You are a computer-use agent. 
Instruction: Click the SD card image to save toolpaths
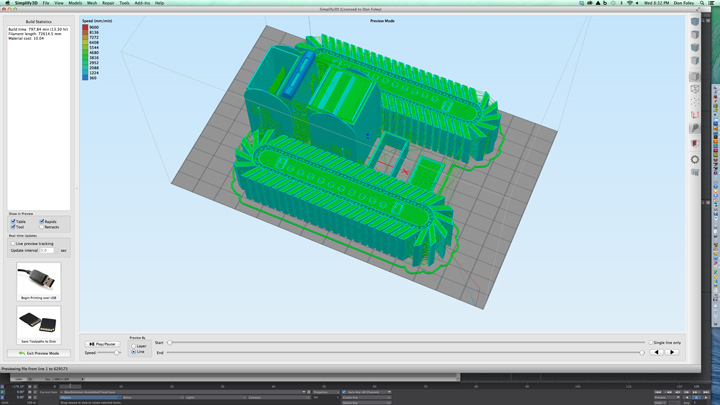coord(38,322)
